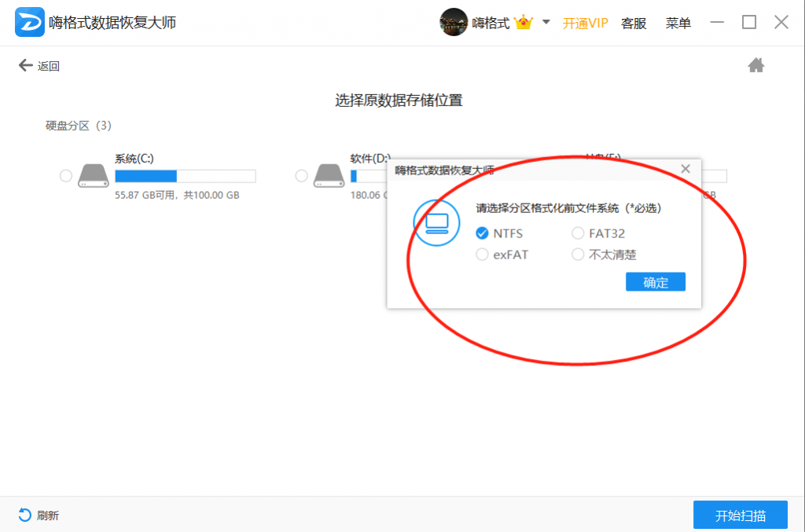Click the computer icon in the dialog
Image resolution: width=805 pixels, height=532 pixels.
(437, 223)
